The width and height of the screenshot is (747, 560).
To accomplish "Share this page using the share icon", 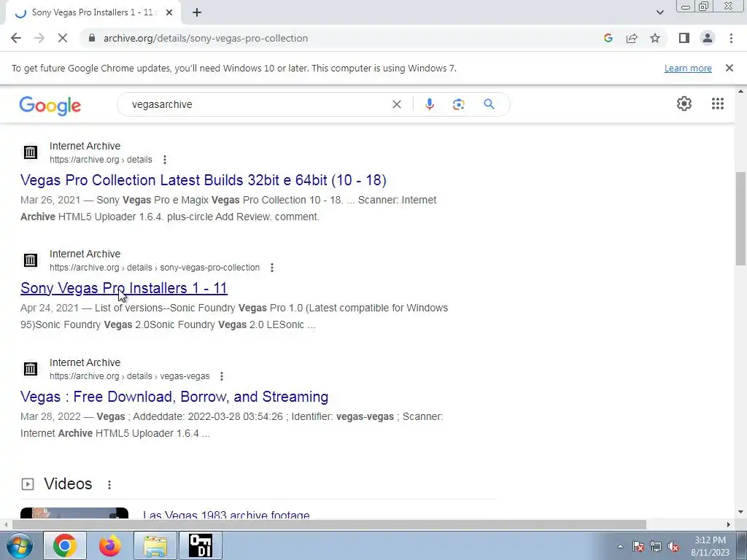I will (x=632, y=38).
